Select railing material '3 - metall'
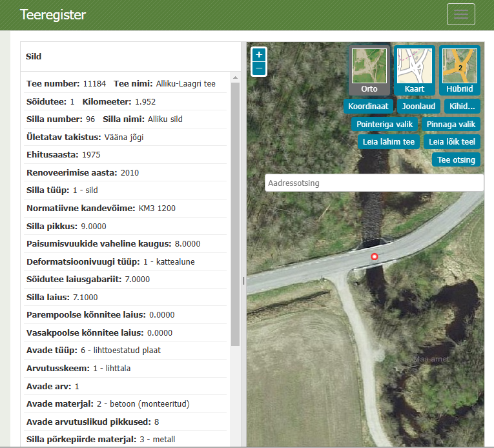This screenshot has width=494, height=448. 157,440
